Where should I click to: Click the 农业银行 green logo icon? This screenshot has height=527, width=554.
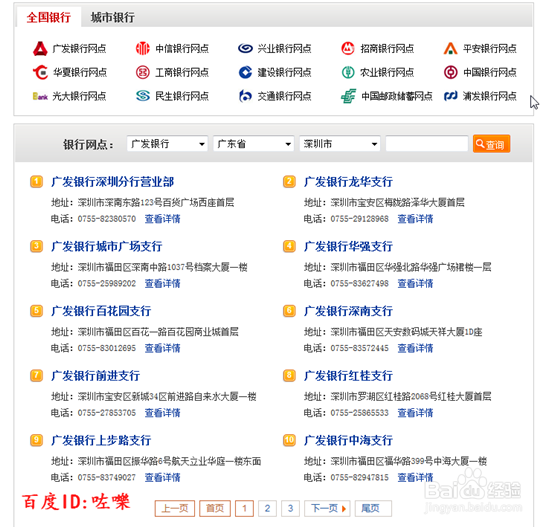[348, 72]
